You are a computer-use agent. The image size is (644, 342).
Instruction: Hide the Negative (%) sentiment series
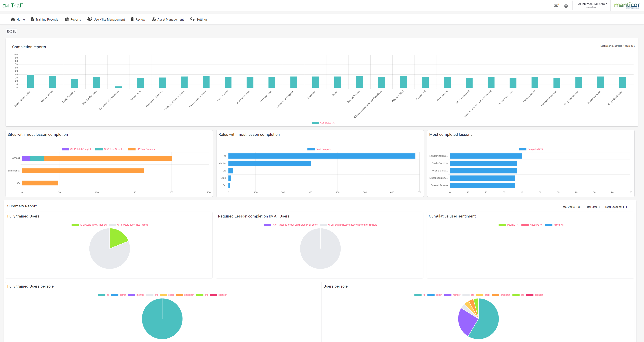click(x=532, y=225)
